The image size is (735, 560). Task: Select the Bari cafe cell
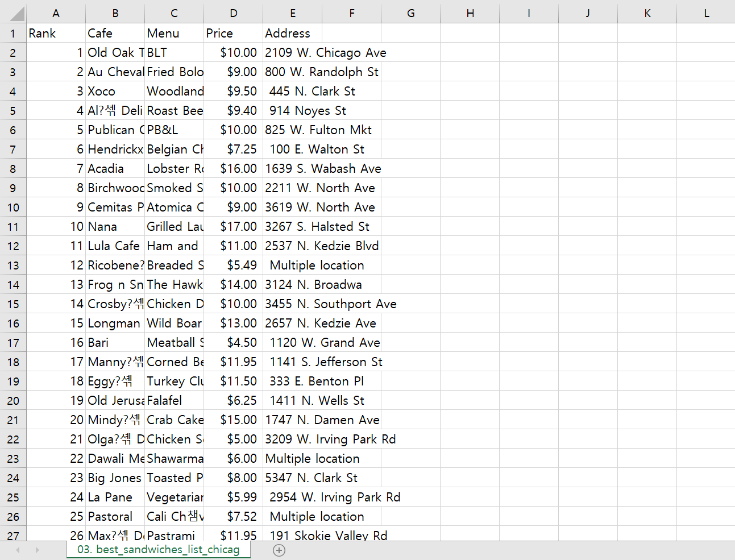point(115,342)
